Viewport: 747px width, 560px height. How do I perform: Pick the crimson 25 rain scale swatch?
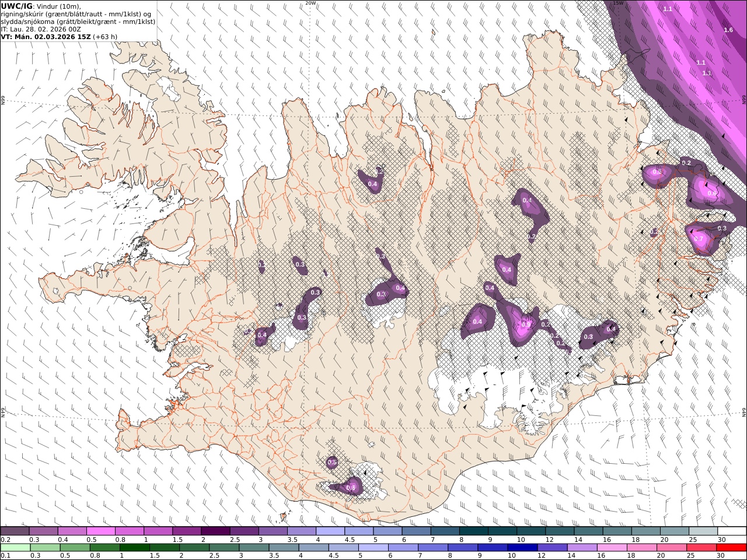coord(701,548)
